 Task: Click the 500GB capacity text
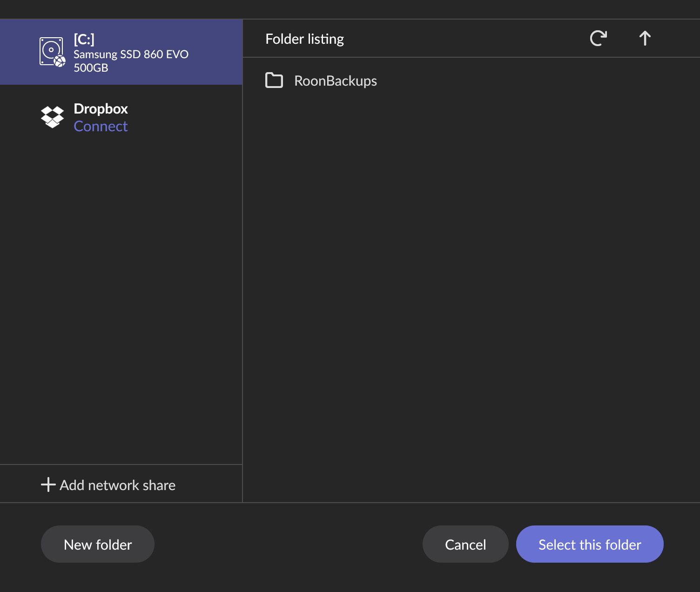click(91, 68)
